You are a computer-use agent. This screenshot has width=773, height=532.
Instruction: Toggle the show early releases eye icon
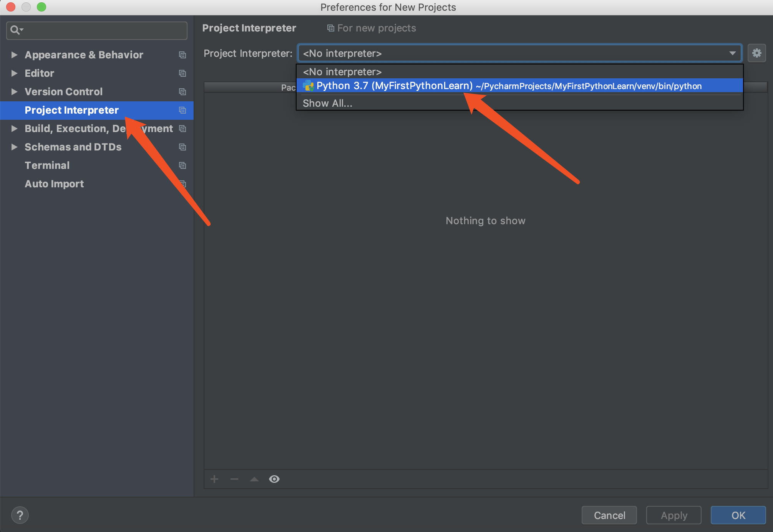click(x=274, y=479)
